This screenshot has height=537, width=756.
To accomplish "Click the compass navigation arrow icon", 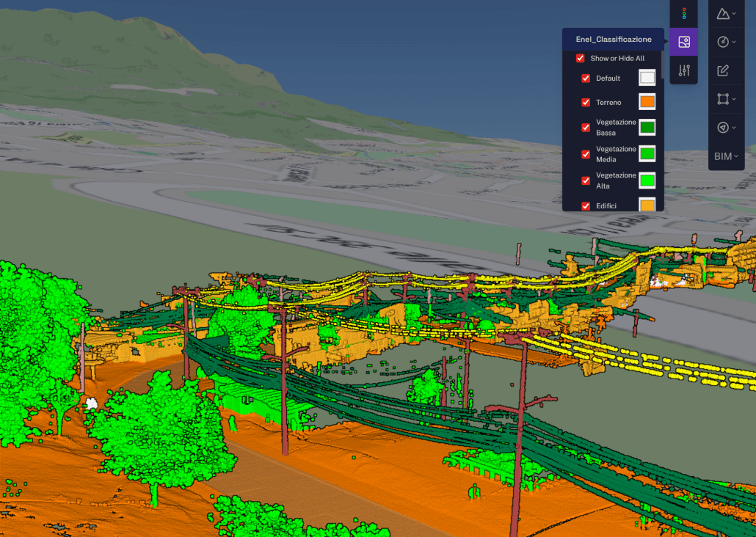I will (722, 128).
